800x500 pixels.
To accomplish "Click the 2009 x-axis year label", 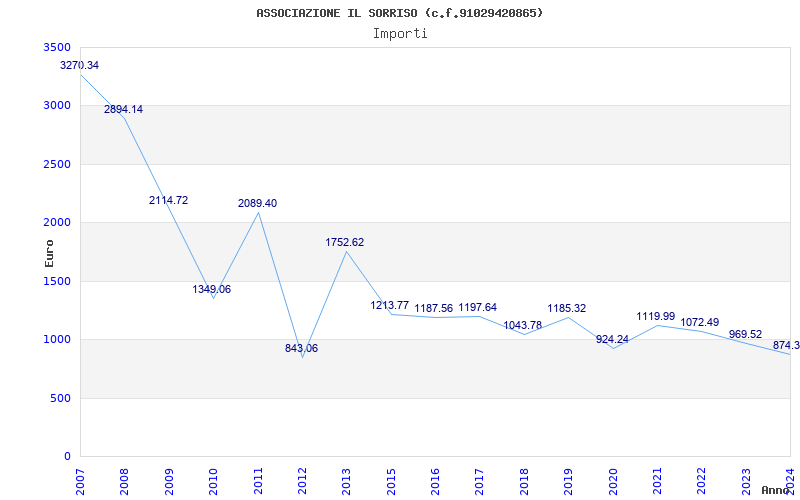I will pyautogui.click(x=169, y=482).
